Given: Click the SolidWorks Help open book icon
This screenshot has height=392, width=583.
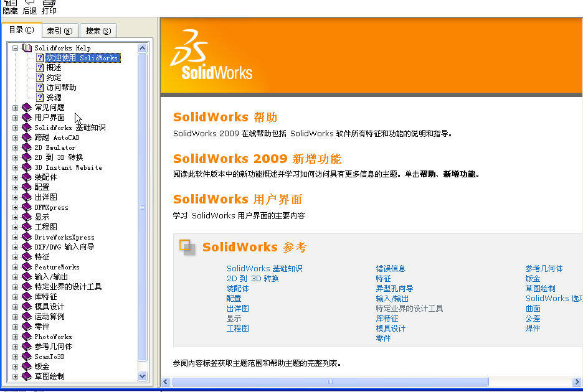Looking at the screenshot, I should pyautogui.click(x=27, y=48).
